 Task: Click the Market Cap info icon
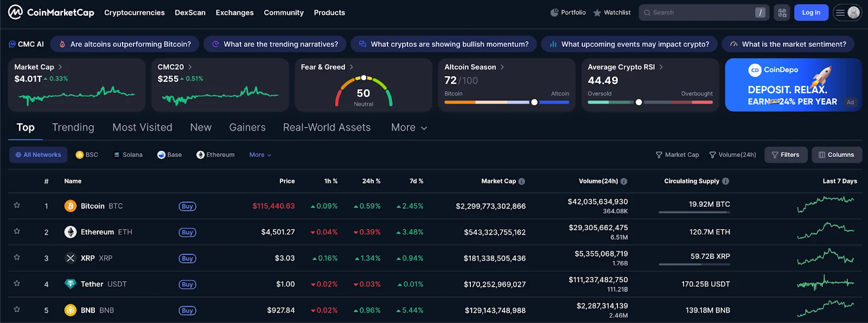pyautogui.click(x=521, y=181)
